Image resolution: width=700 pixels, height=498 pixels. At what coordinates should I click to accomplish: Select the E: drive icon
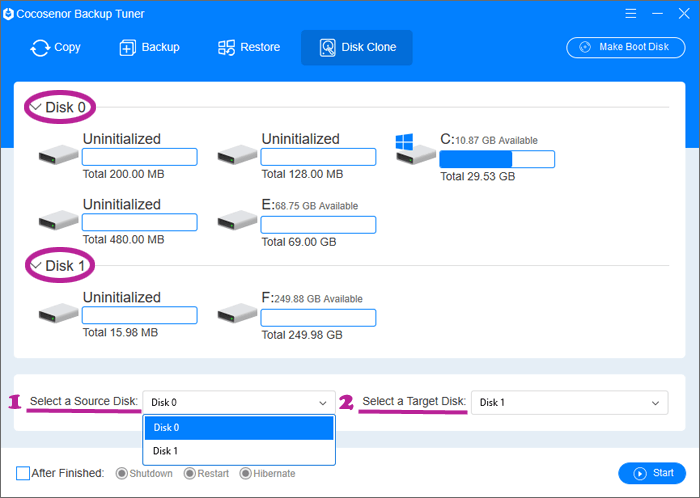tap(237, 220)
